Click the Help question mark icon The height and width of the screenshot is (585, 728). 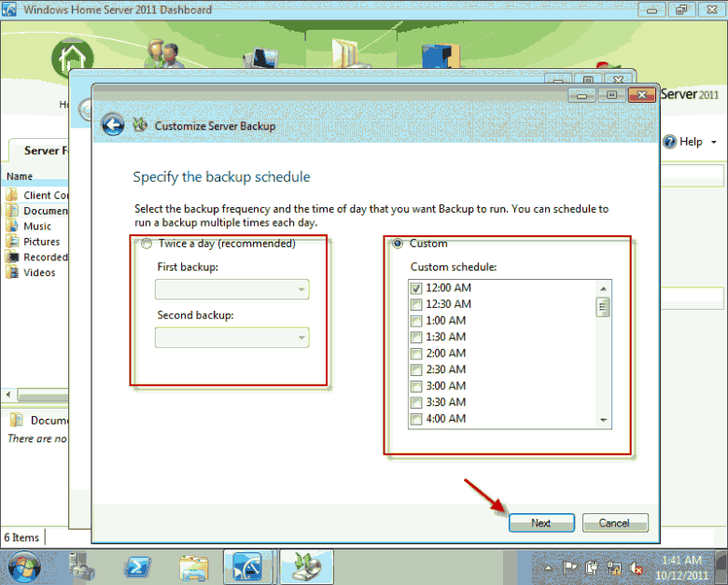tap(669, 142)
